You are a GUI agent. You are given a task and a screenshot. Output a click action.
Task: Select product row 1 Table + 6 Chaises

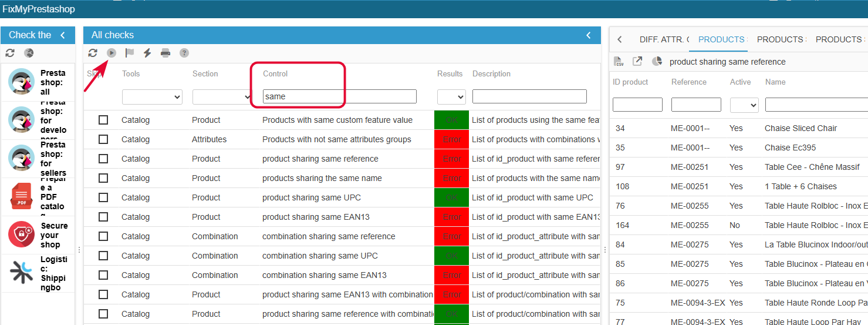[739, 186]
